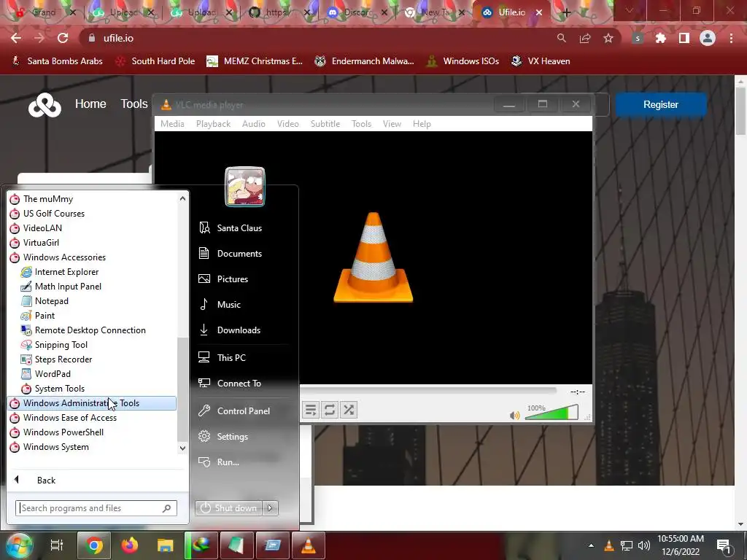Image resolution: width=747 pixels, height=560 pixels.
Task: Expand the US Golf Courses folder
Action: coord(54,214)
